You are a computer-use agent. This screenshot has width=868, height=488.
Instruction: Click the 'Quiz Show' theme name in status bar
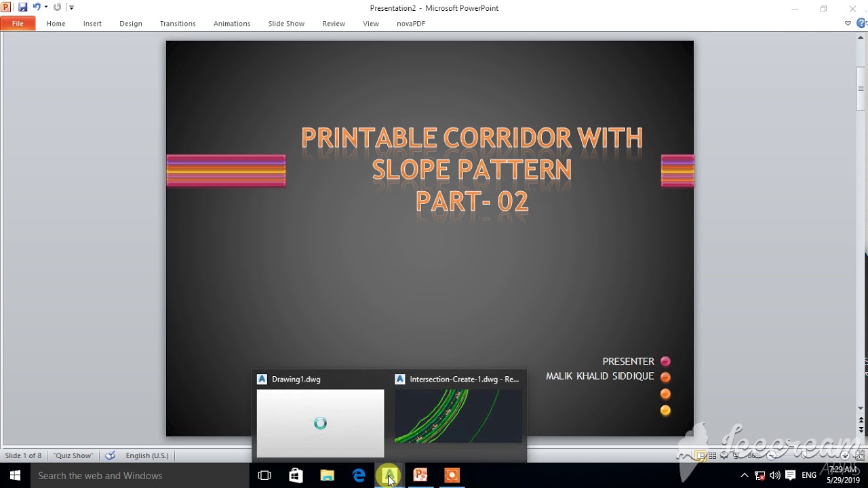point(73,455)
